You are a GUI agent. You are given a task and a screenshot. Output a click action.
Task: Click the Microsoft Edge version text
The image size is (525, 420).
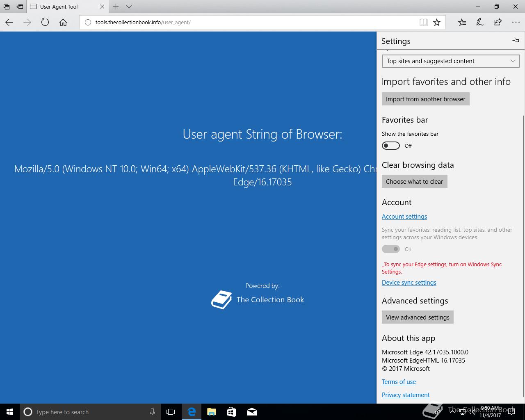(x=425, y=352)
